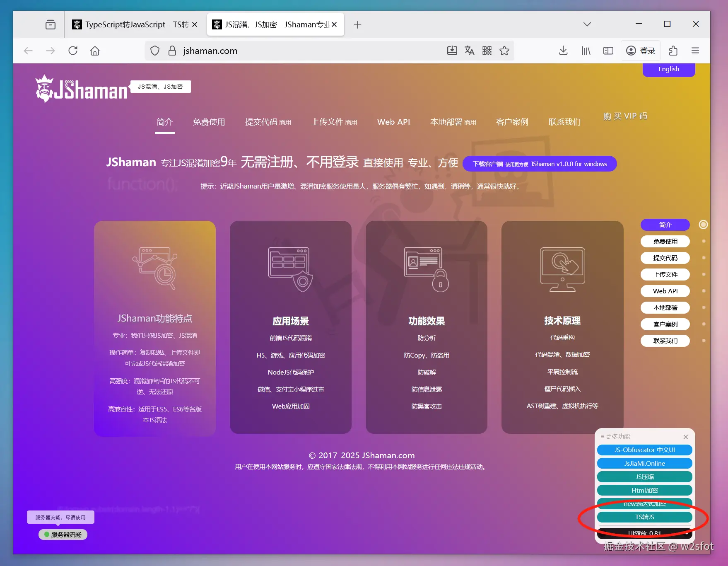Click the install-site icon in address bar
Screen dimensions: 728x566
[452, 51]
